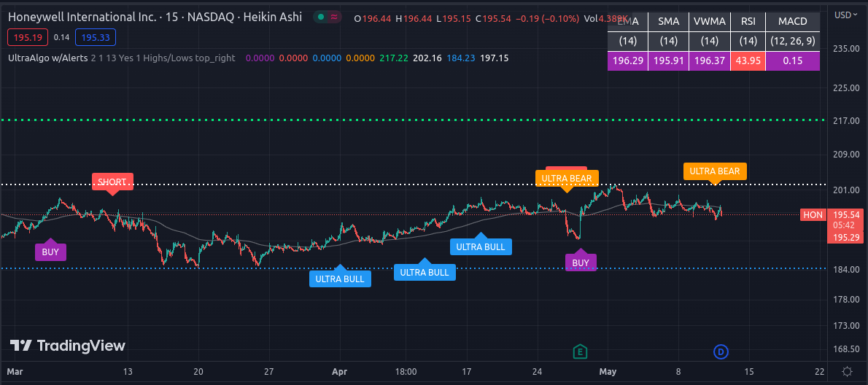
Task: Click the middle ULTRA BULL label
Action: pos(425,271)
